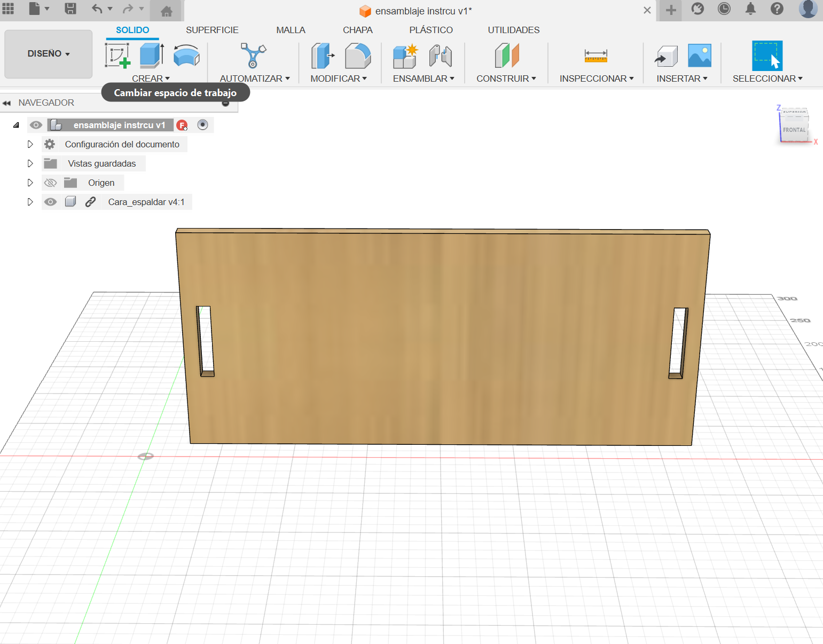This screenshot has width=823, height=644.
Task: Open the ENSAMBLAR dropdown menu
Action: pos(424,78)
